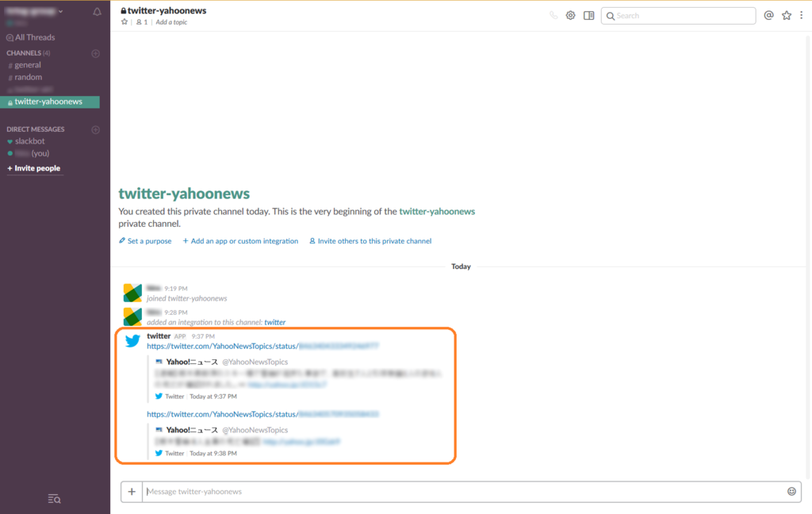Open twitter integration link in 9:28 message
Image resolution: width=812 pixels, height=514 pixels.
pyautogui.click(x=275, y=322)
